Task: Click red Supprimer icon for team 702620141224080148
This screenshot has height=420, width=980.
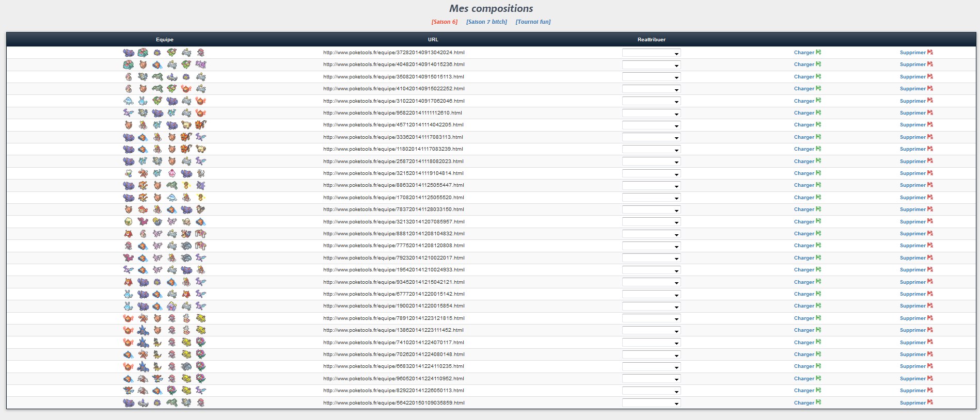Action: tap(930, 354)
